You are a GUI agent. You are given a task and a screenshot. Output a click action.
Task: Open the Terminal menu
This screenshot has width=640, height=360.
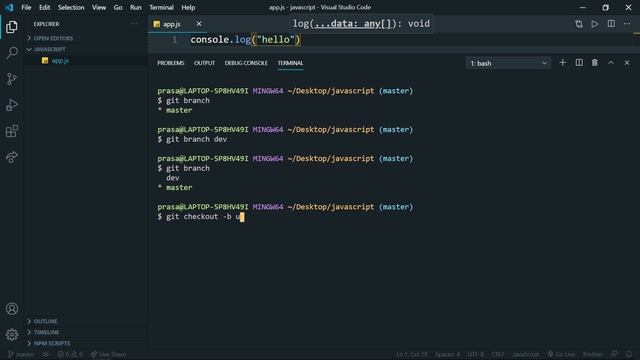(x=161, y=7)
